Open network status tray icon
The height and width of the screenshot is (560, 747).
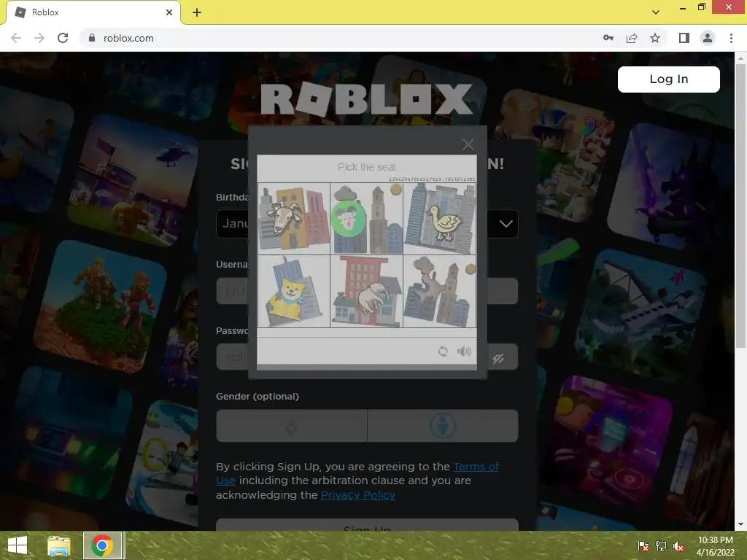pyautogui.click(x=661, y=547)
